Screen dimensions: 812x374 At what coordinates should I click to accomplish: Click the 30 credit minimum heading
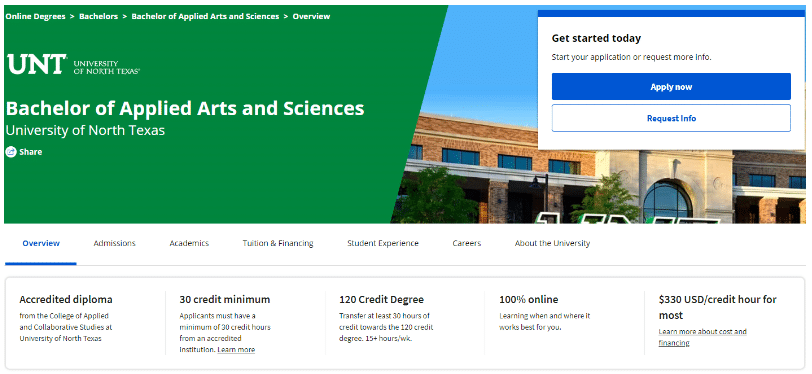coord(225,299)
